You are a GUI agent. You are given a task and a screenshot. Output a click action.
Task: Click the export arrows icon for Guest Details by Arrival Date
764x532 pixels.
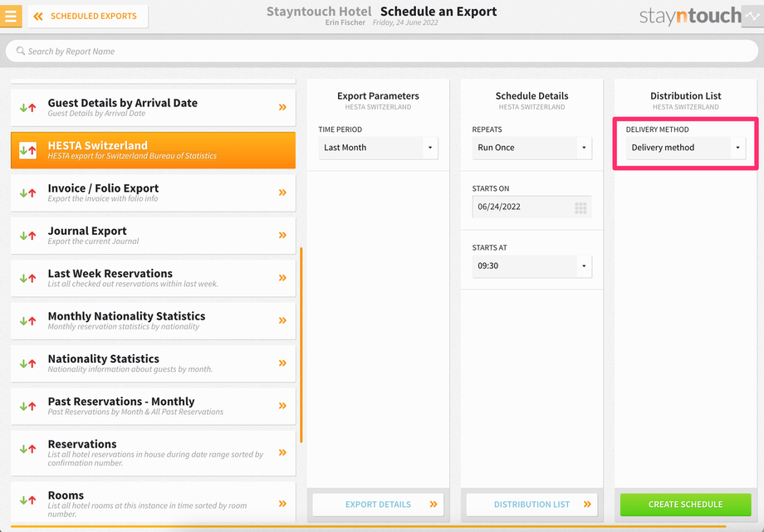coord(27,108)
